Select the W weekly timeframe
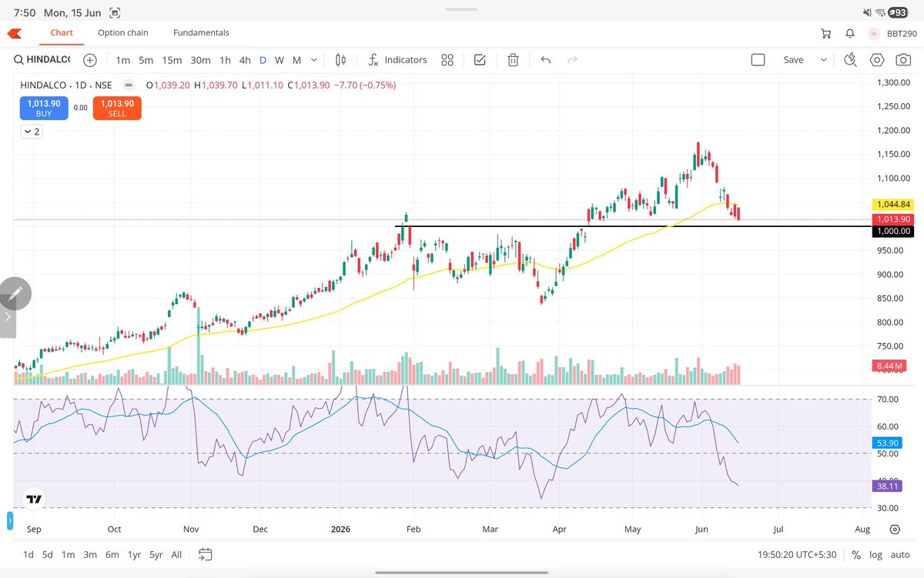The image size is (924, 578). (x=280, y=60)
